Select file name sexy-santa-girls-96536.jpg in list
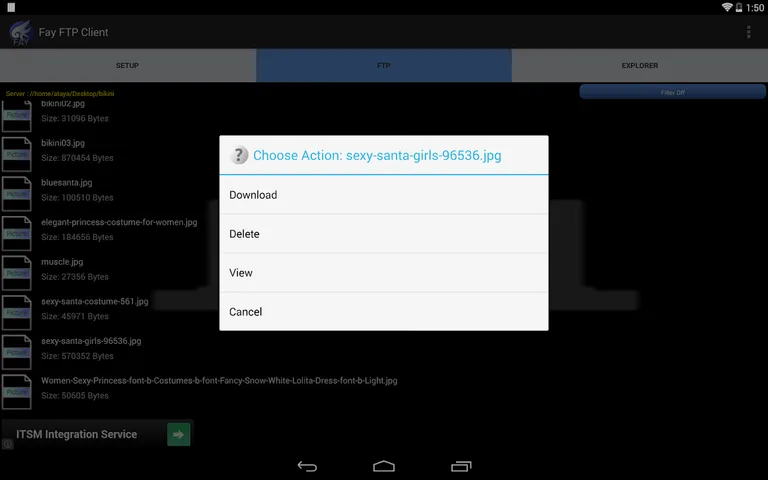This screenshot has height=480, width=768. pyautogui.click(x=91, y=341)
